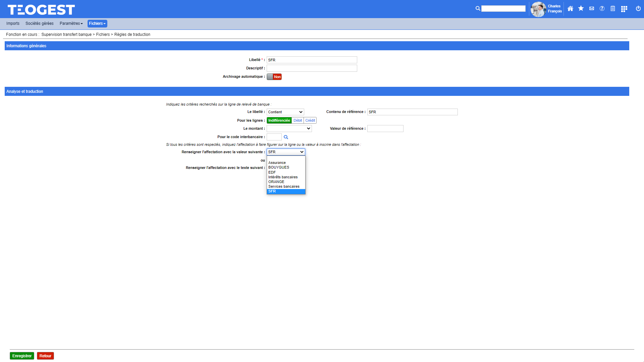644x362 pixels.
Task: Open the help question mark icon
Action: click(x=602, y=9)
